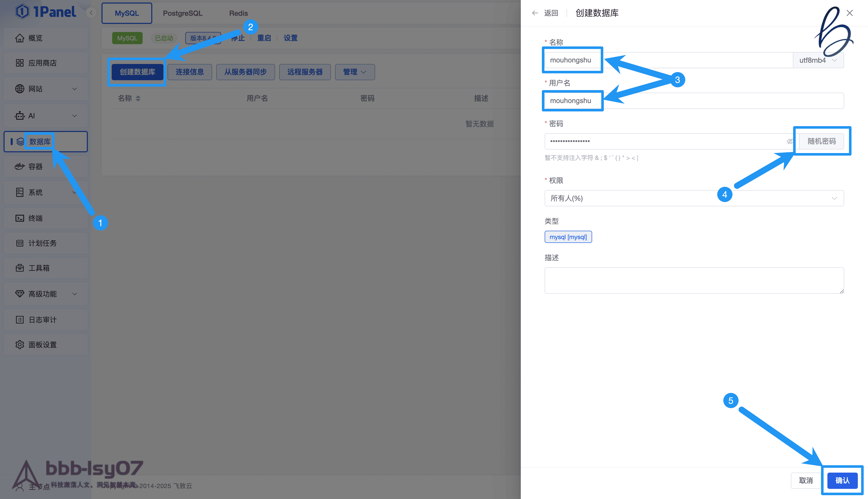Screen dimensions: 868x499
Task: Click the Scheduled Tasks calendar icon
Action: click(x=20, y=243)
